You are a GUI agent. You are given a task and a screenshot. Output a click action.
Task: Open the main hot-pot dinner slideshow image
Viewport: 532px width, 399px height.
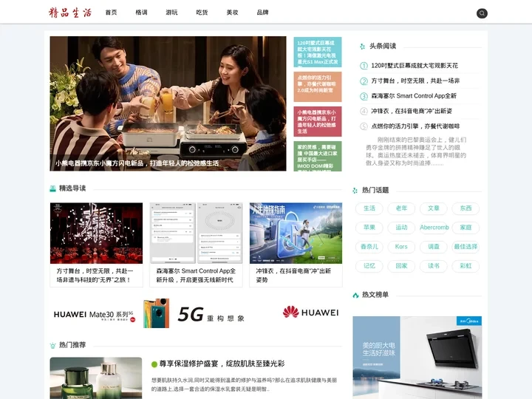168,103
